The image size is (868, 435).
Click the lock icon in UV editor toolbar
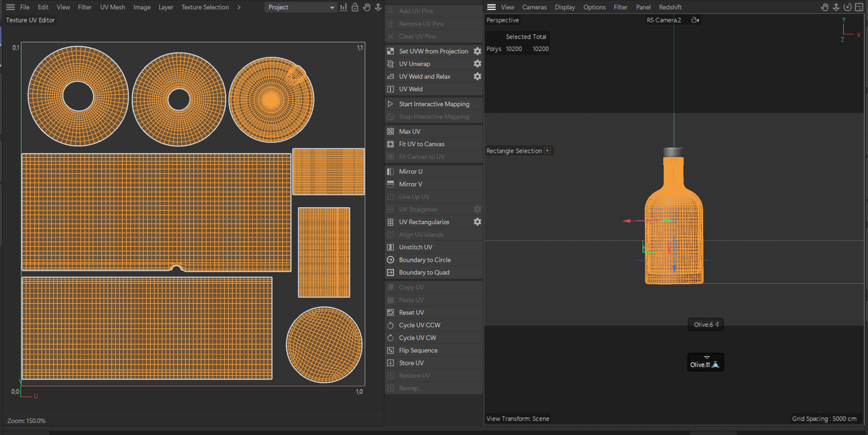click(x=355, y=7)
